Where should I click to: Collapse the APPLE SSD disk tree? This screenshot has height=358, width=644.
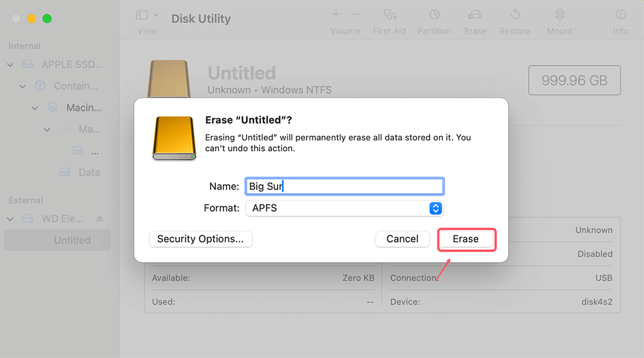pos(10,65)
